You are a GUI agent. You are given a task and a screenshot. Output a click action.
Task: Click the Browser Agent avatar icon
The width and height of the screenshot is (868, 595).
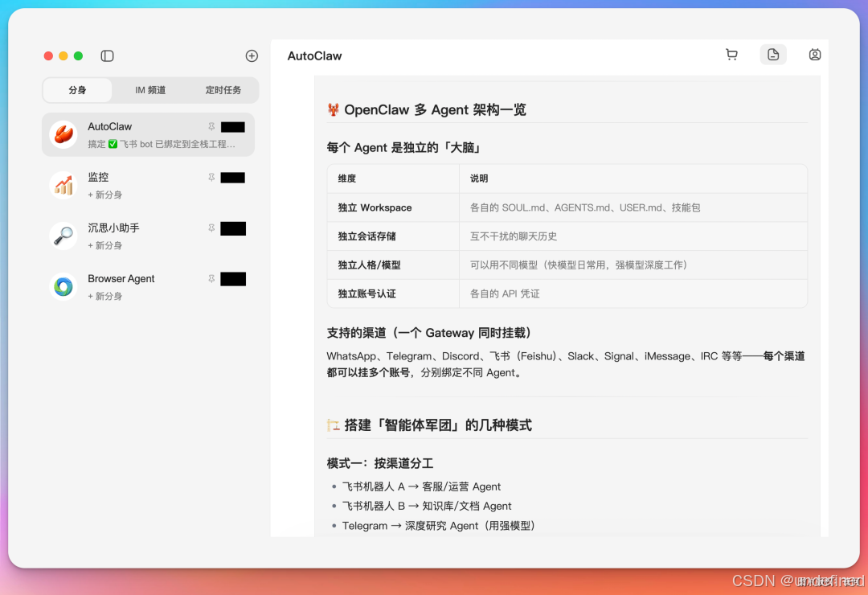(63, 286)
